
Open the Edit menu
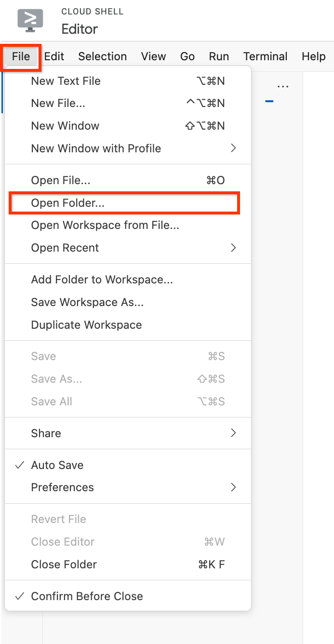click(x=53, y=56)
